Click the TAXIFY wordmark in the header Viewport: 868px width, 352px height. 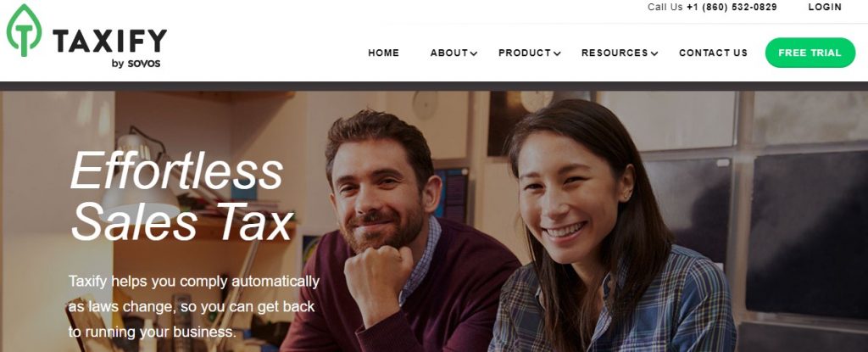pos(109,41)
